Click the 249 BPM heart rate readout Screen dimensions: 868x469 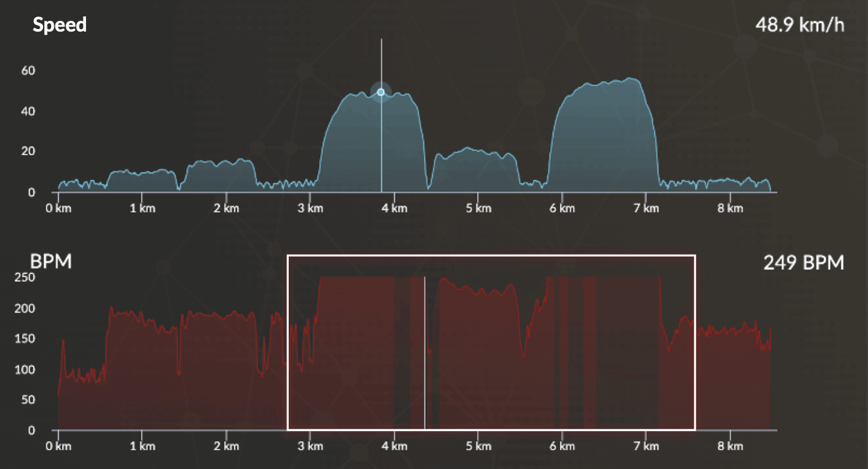[804, 262]
